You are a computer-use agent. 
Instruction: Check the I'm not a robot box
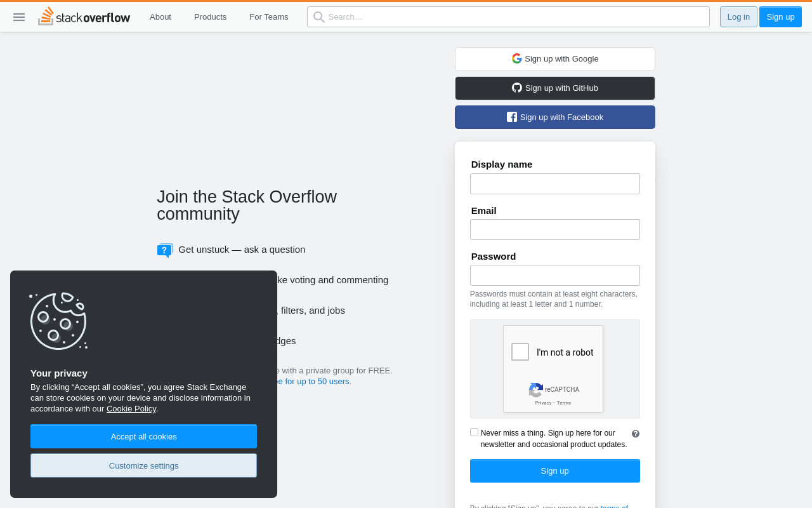(x=520, y=352)
